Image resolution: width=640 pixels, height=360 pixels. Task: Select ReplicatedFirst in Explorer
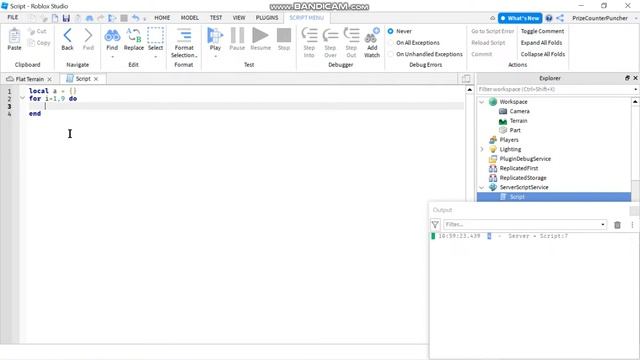click(518, 168)
